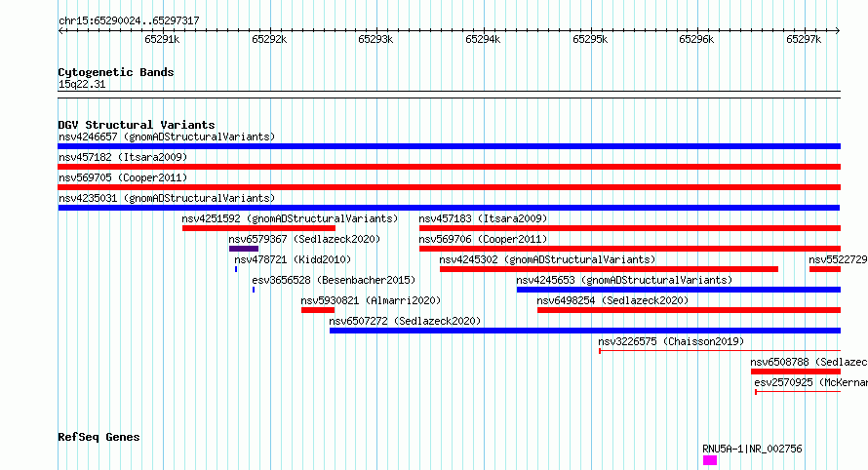Click the 65296k ruler tick label
This screenshot has height=470, width=868.
point(696,39)
